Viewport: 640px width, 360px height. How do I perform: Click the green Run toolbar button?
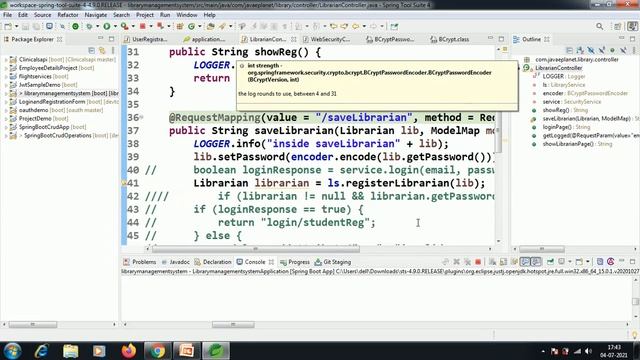coord(107,27)
